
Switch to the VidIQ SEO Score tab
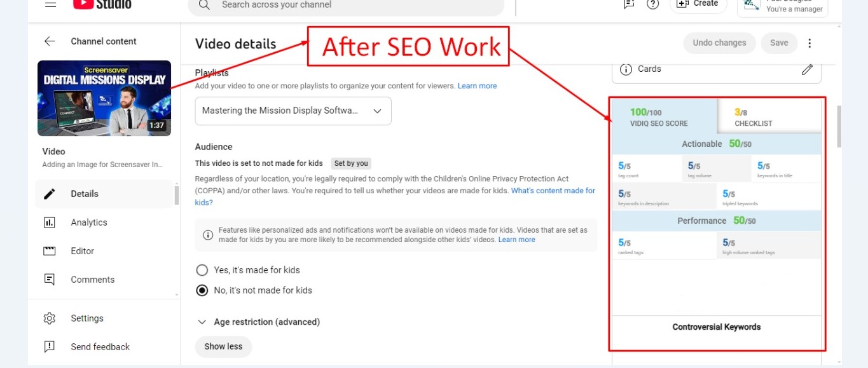pos(663,117)
